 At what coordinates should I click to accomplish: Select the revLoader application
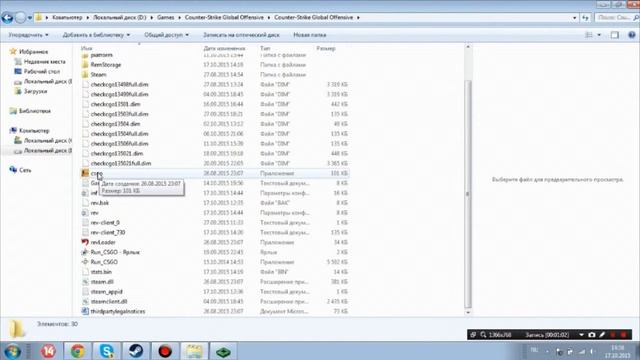(x=103, y=242)
